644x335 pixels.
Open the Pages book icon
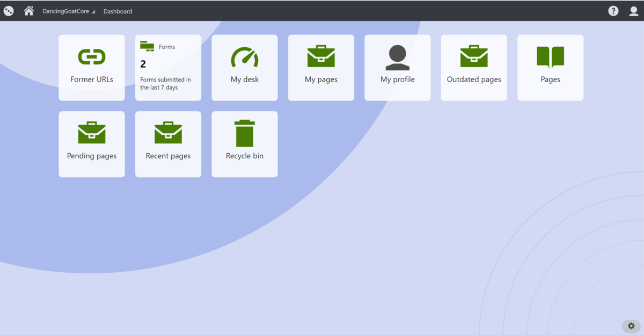(x=551, y=57)
